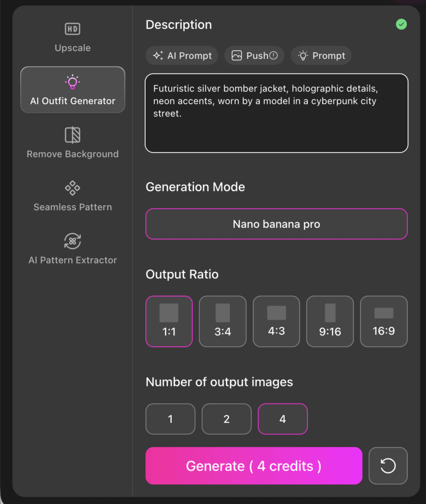Enable the 4 output images option
Viewport: 426px width, 504px height.
pos(282,419)
